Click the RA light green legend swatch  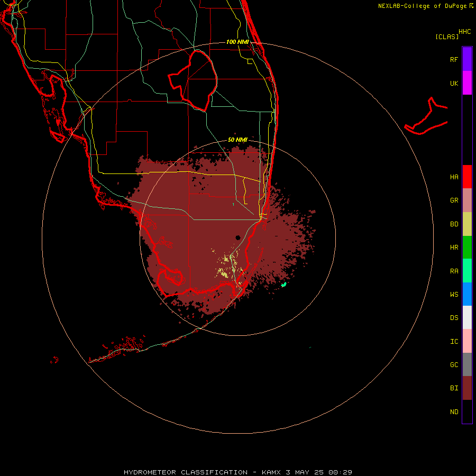467,271
